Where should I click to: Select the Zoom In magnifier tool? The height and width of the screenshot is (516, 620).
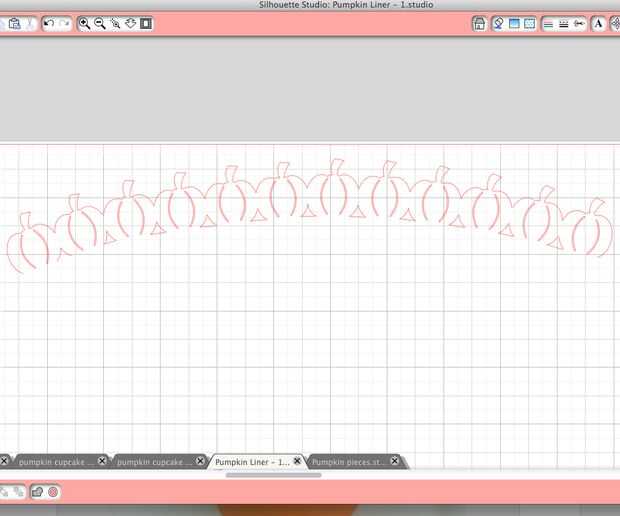[x=84, y=23]
